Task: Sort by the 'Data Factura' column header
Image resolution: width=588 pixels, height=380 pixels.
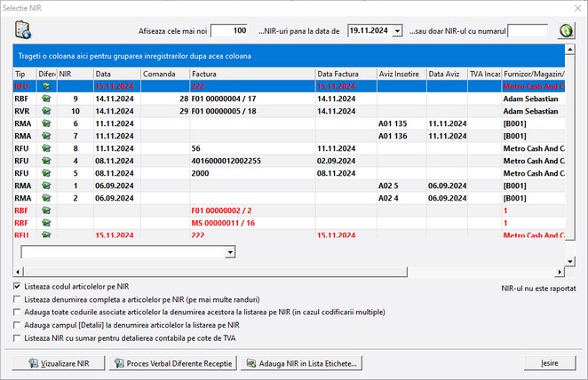Action: click(x=345, y=73)
